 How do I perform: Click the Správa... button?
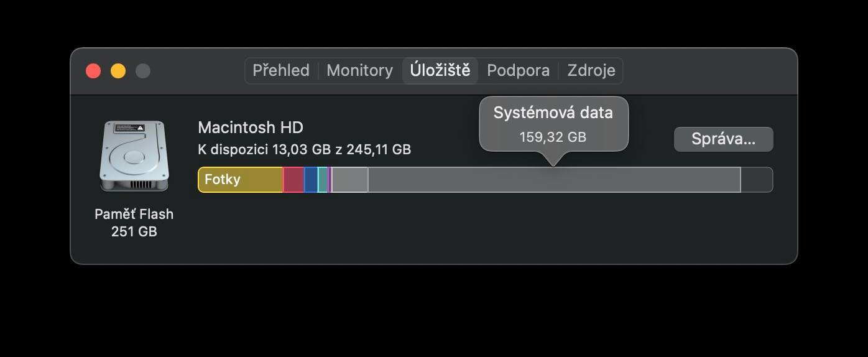[723, 139]
